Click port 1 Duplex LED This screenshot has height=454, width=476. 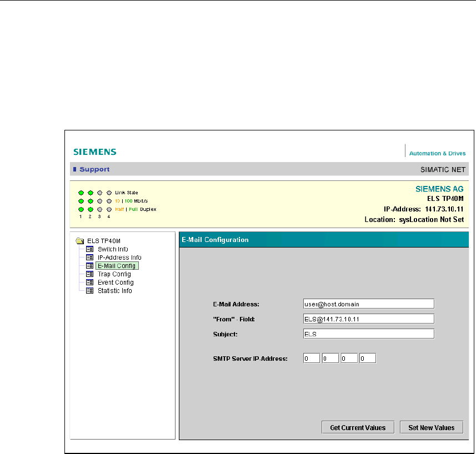tap(81, 209)
